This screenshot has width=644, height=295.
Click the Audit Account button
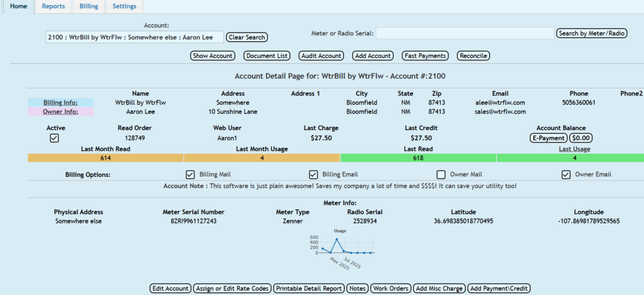[321, 56]
